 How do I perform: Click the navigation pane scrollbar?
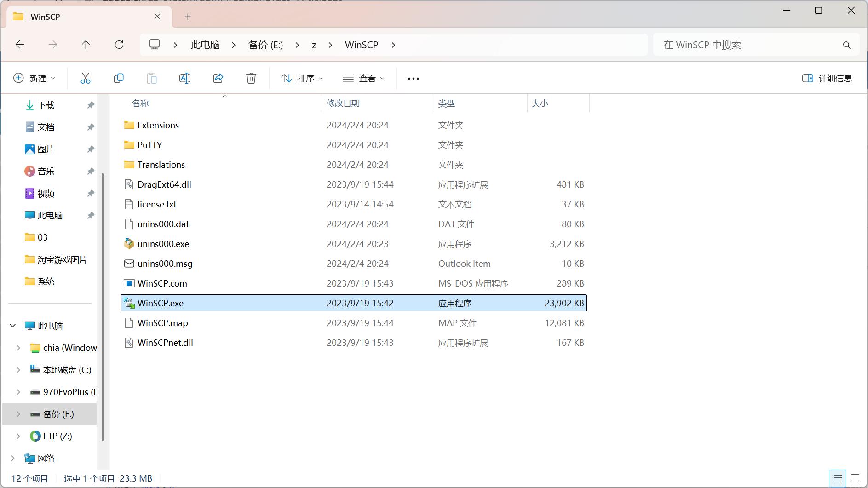103,307
